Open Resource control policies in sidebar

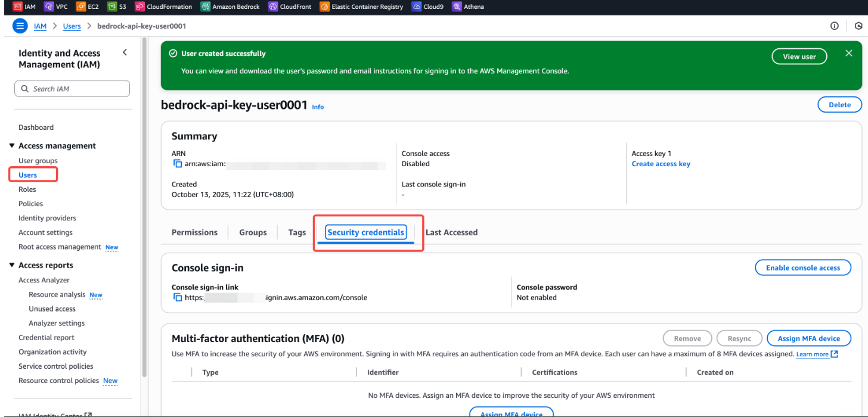(x=58, y=381)
